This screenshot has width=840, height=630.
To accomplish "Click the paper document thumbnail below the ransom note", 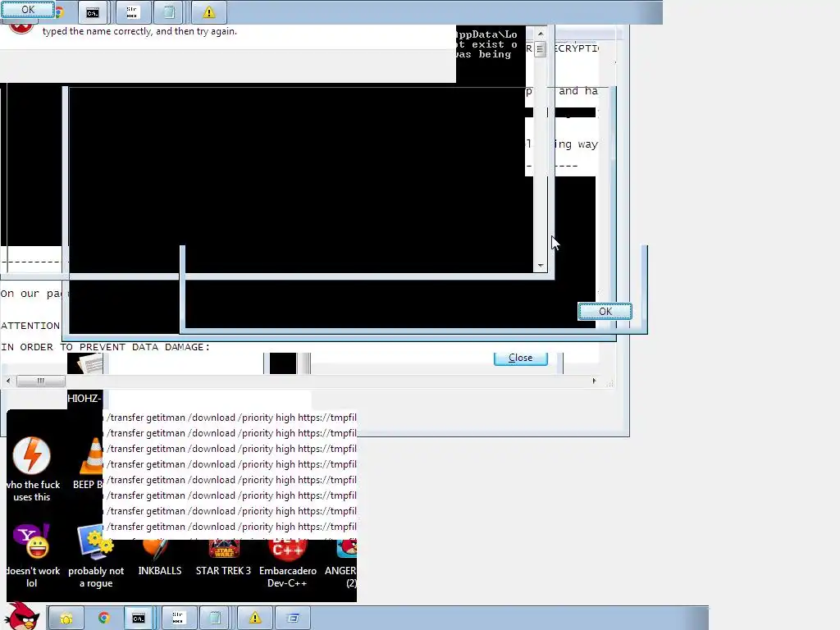I will 90,363.
